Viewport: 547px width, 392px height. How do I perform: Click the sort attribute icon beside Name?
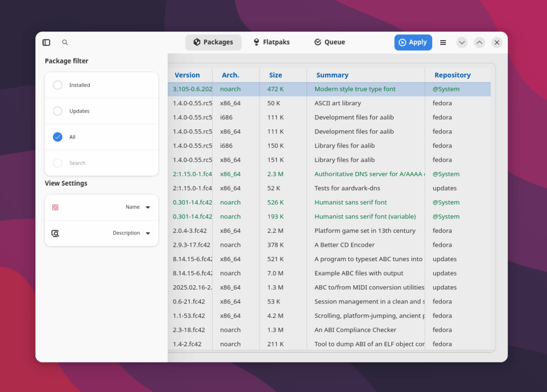pos(56,207)
